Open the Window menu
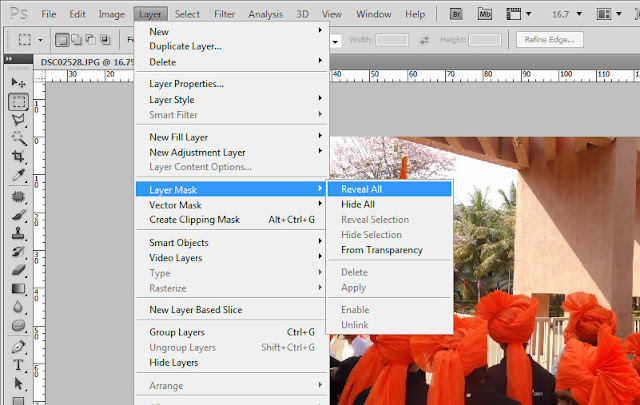This screenshot has width=640, height=405. pos(373,14)
